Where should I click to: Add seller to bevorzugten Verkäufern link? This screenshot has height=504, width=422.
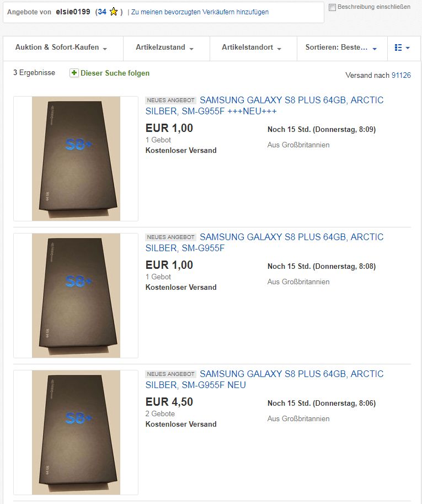[x=200, y=12]
